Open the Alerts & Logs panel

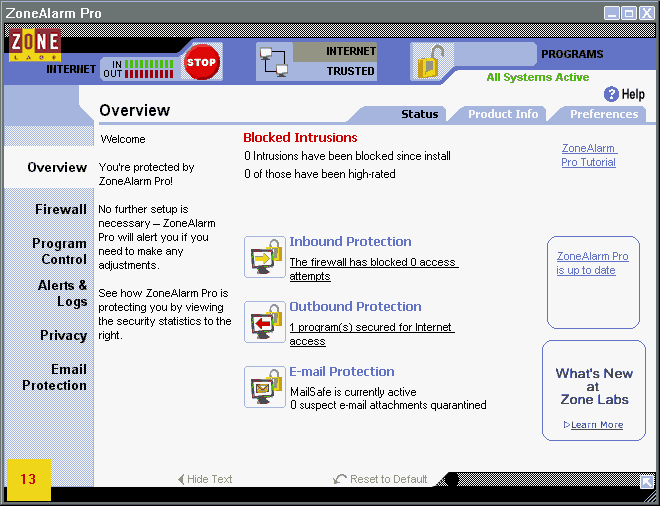[x=62, y=293]
